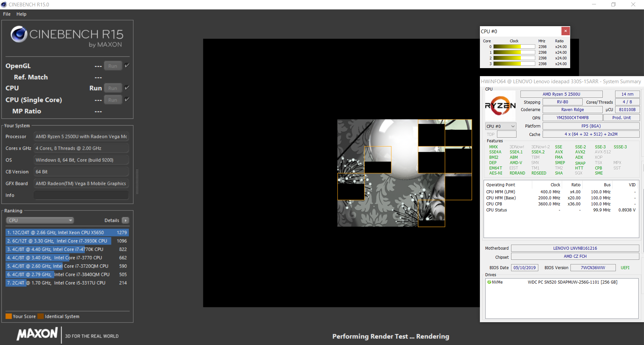Click the Ryzen logo in HWiNFO summary
The height and width of the screenshot is (345, 644).
(500, 106)
